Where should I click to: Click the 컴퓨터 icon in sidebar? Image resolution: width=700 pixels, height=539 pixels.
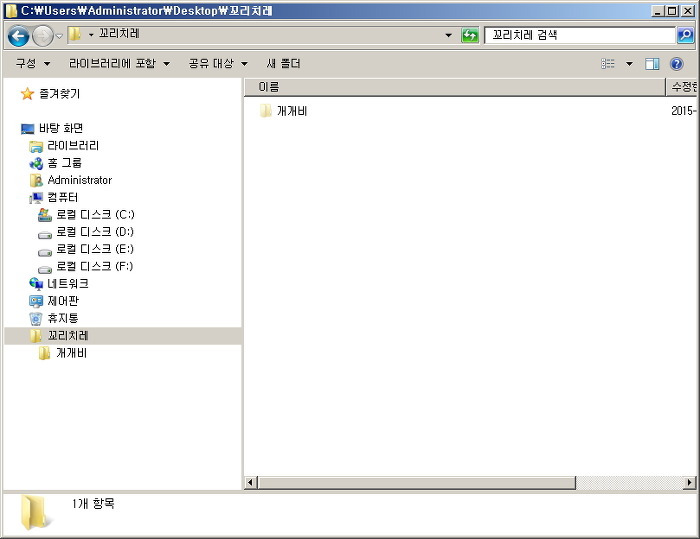coord(36,198)
